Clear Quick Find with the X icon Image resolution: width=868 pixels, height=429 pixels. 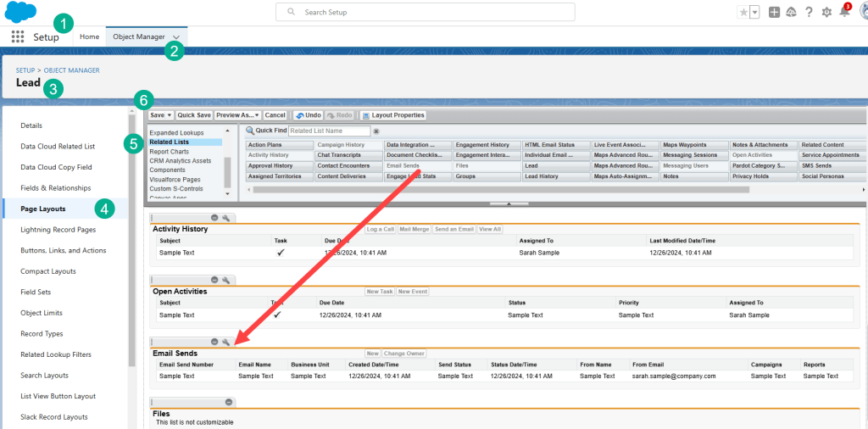(376, 131)
